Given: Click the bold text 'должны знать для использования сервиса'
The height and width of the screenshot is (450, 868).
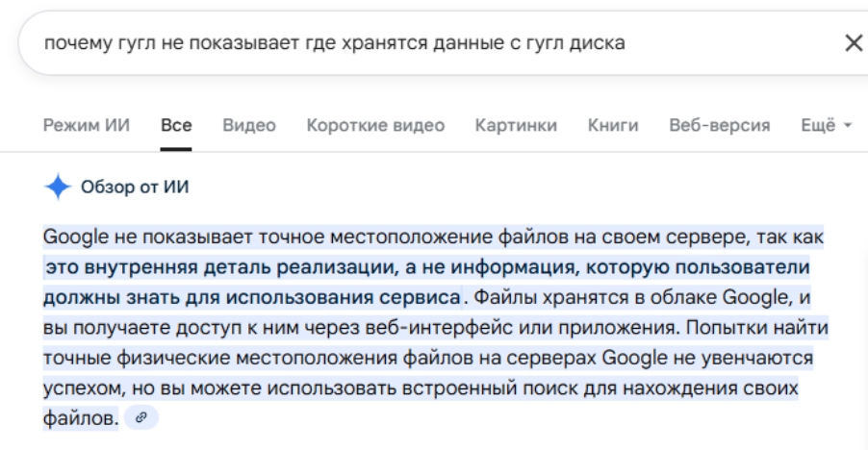Looking at the screenshot, I should point(252,296).
